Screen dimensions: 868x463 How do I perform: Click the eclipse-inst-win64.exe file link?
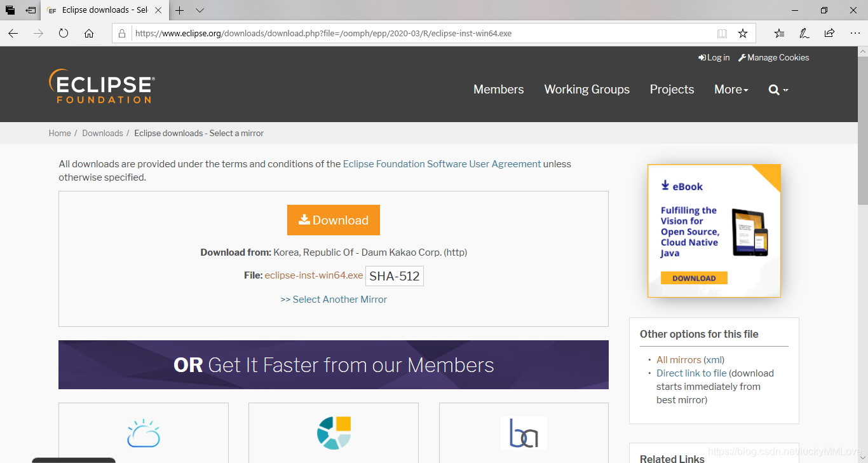pos(314,275)
